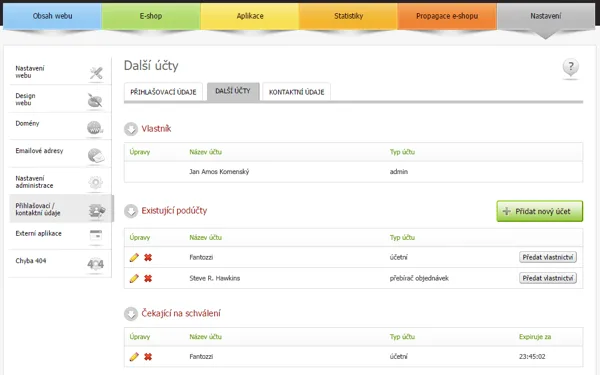Click Přidat nový účet button
Screen dimensions: 600x375
click(x=540, y=211)
